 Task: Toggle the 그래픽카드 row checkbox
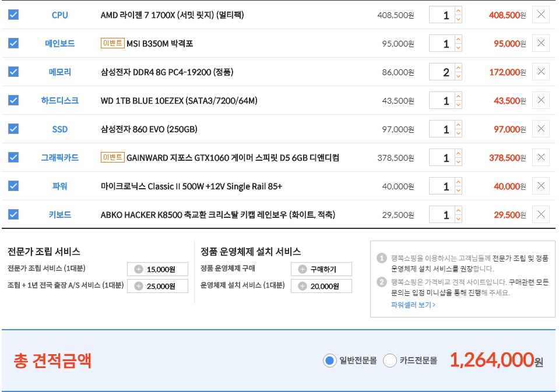tap(13, 157)
